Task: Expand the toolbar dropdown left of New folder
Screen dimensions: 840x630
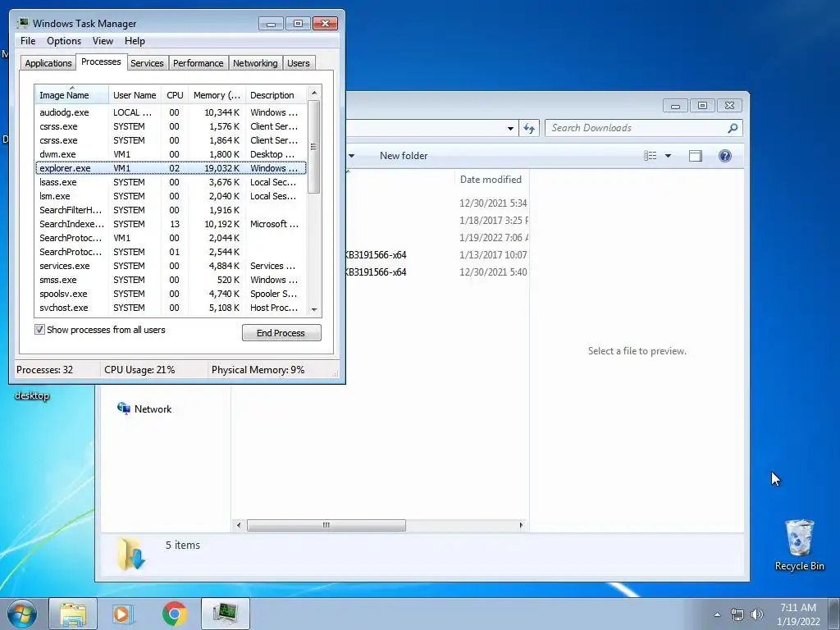Action: [x=351, y=156]
